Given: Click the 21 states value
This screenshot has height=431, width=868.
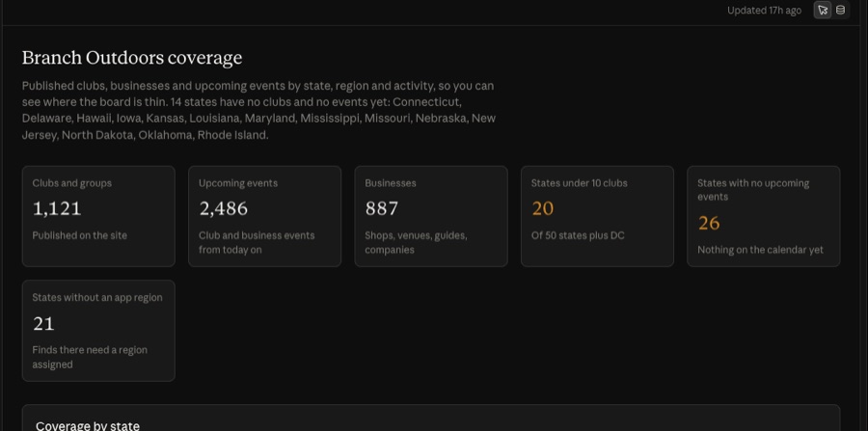Looking at the screenshot, I should [43, 323].
